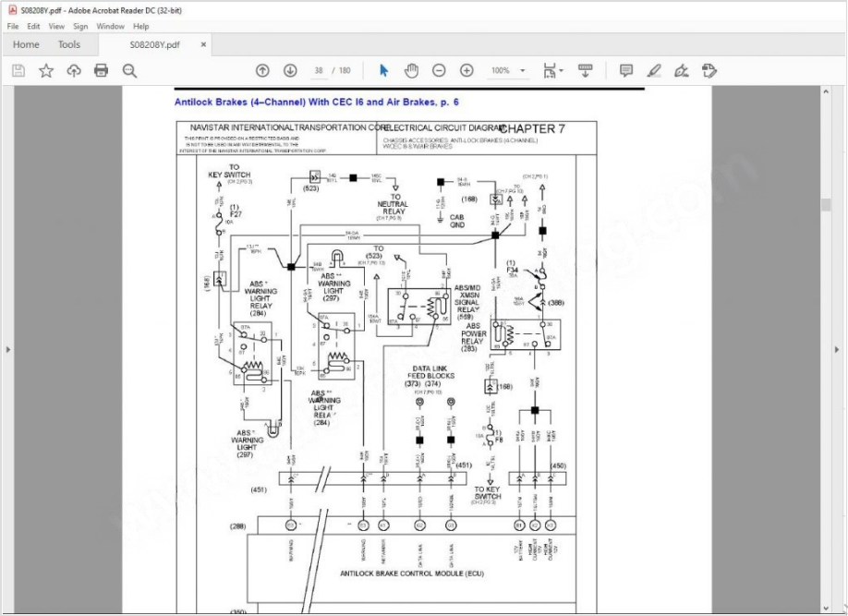The width and height of the screenshot is (848, 616).
Task: Activate the arrow selection tool
Action: pos(384,70)
